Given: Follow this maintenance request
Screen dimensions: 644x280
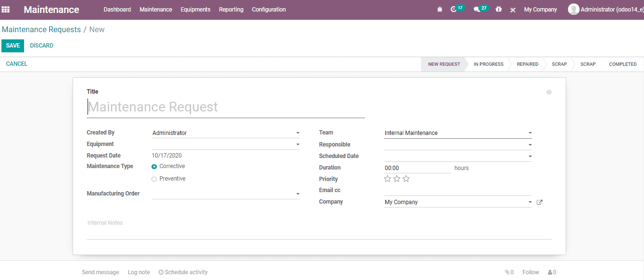Looking at the screenshot, I should pos(530,272).
